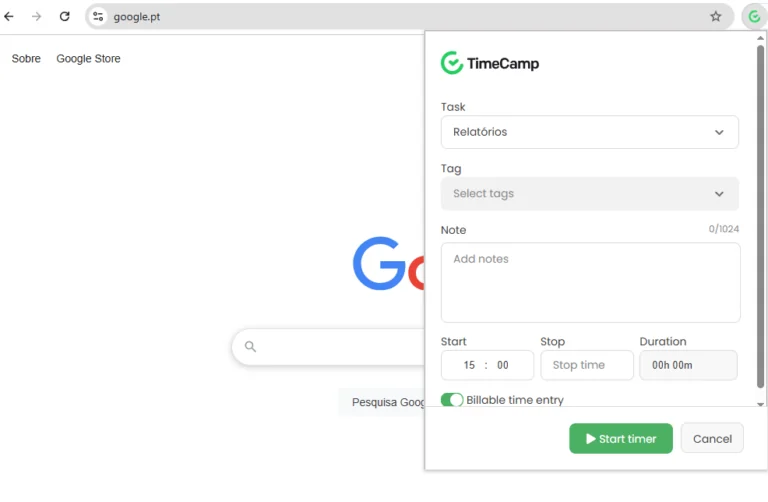This screenshot has height=502, width=768.
Task: Cancel the TimeCamp time entry
Action: pyautogui.click(x=712, y=438)
